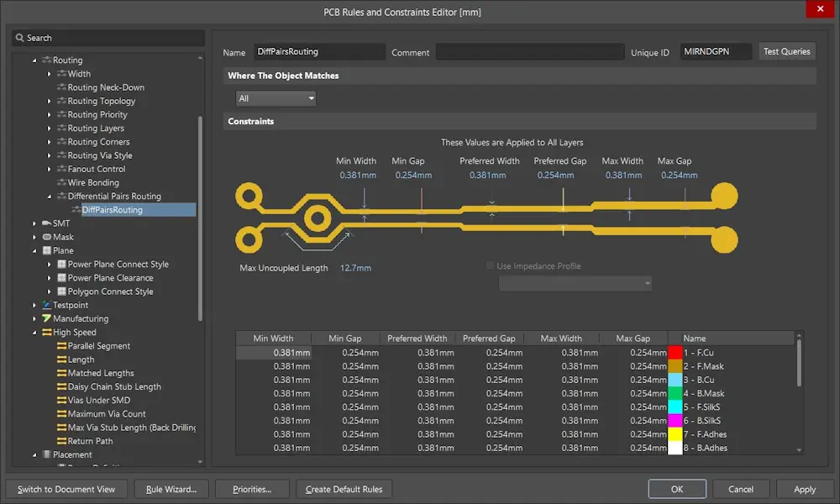Click the Manufacturing category icon
The height and width of the screenshot is (504, 840).
(x=47, y=318)
